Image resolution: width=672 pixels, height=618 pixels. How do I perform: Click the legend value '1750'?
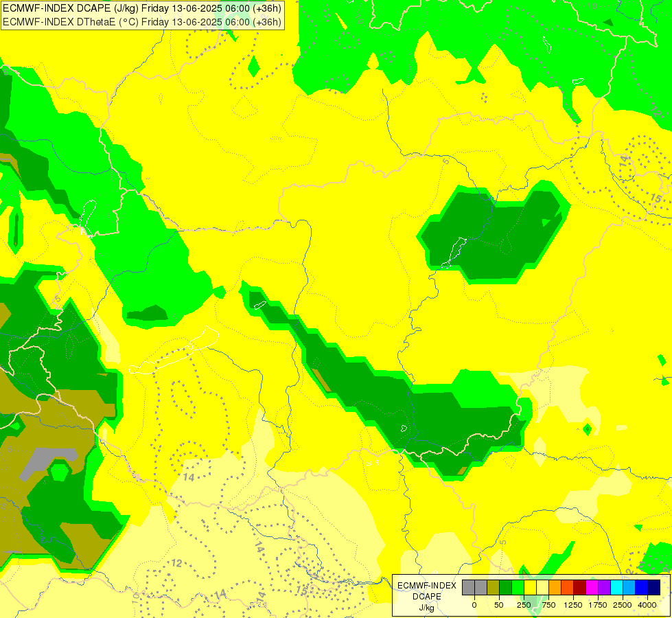(x=597, y=605)
